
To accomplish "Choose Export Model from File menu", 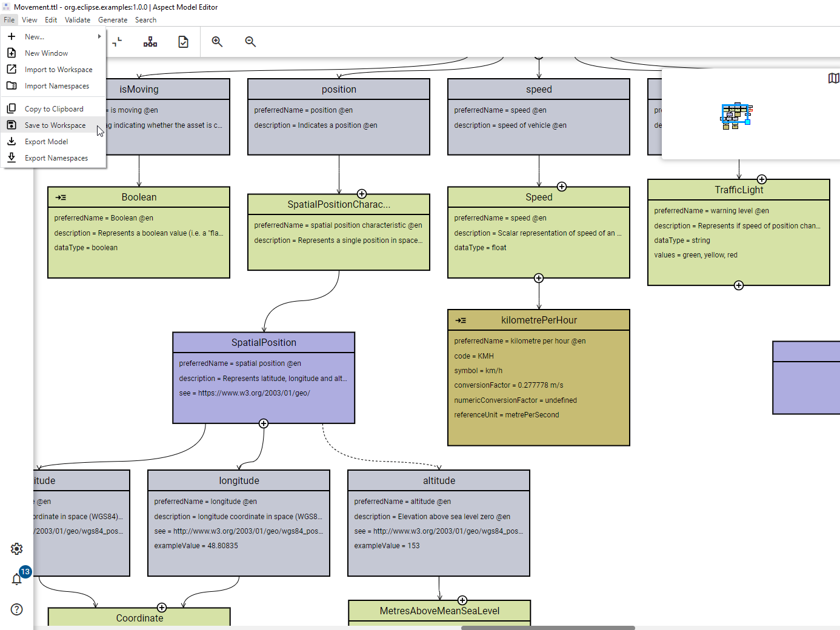I will point(47,142).
